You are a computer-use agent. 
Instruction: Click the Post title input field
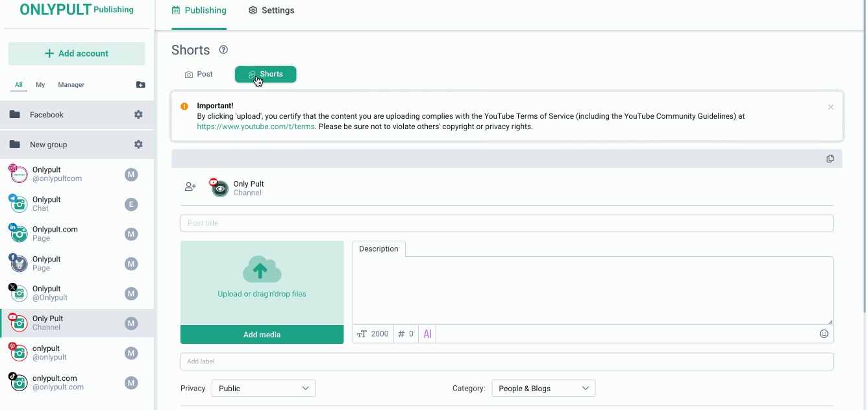506,223
